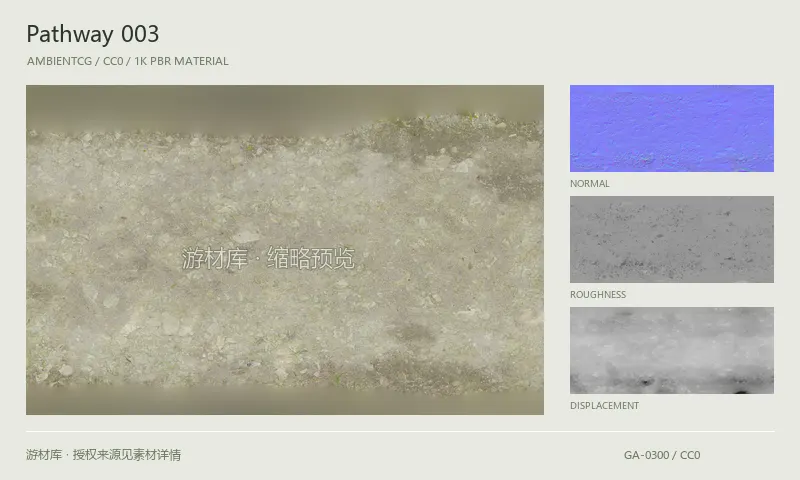
Task: Select the gray roughness map thumbnail
Action: [671, 239]
